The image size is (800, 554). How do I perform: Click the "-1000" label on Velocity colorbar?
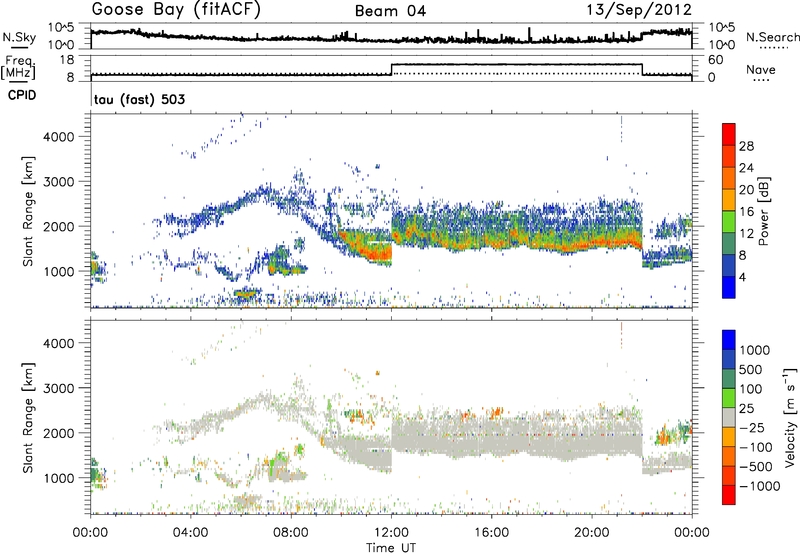(760, 486)
